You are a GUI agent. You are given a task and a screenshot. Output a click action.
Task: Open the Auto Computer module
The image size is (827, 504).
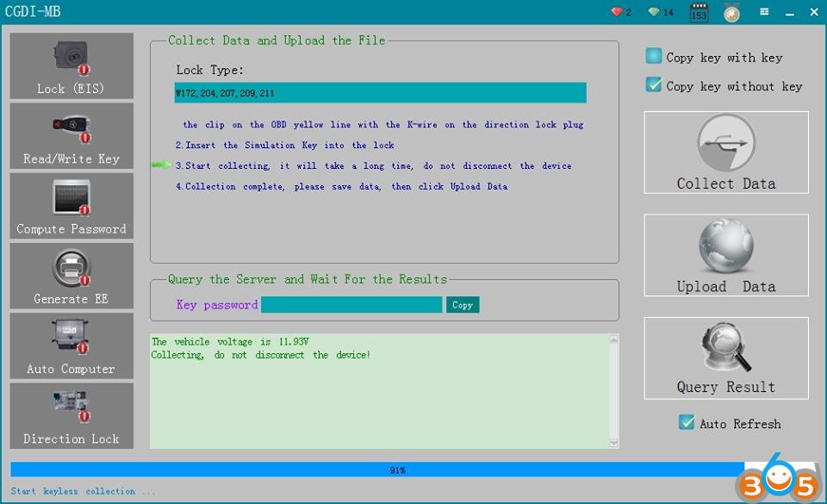pos(72,345)
